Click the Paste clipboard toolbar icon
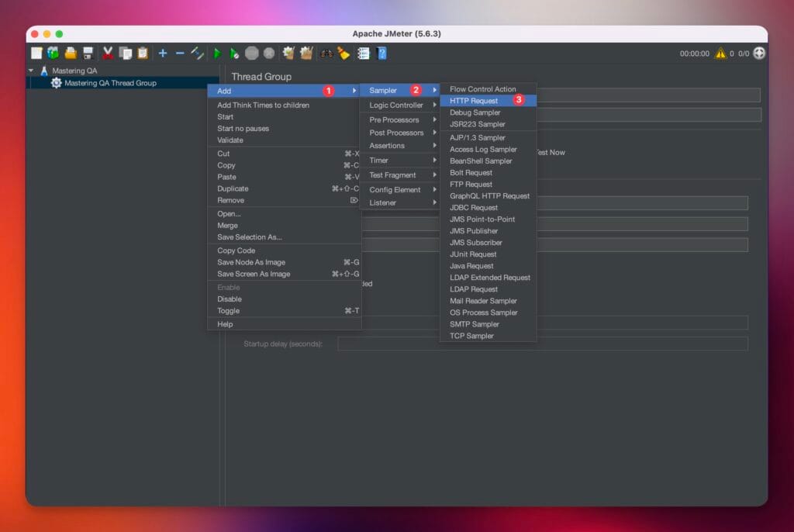The height and width of the screenshot is (532, 794). point(143,54)
